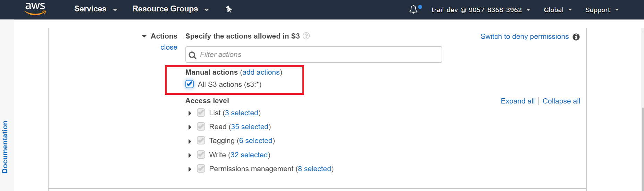Image resolution: width=644 pixels, height=191 pixels.
Task: Click the add actions link
Action: coord(261,72)
